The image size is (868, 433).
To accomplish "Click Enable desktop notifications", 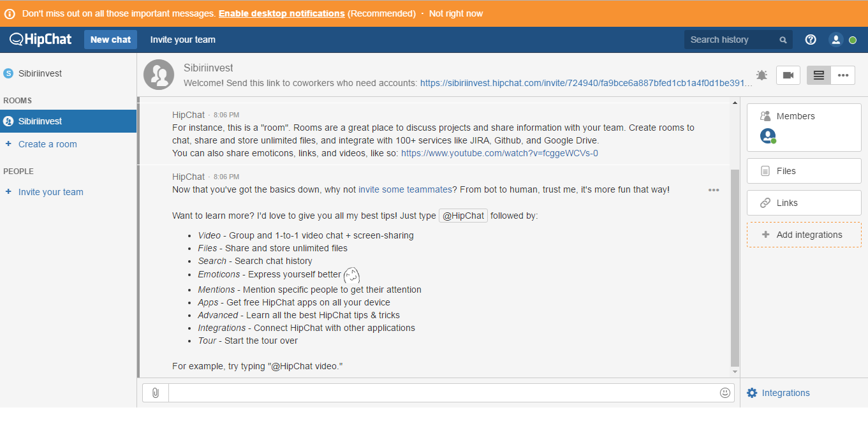I will (281, 13).
